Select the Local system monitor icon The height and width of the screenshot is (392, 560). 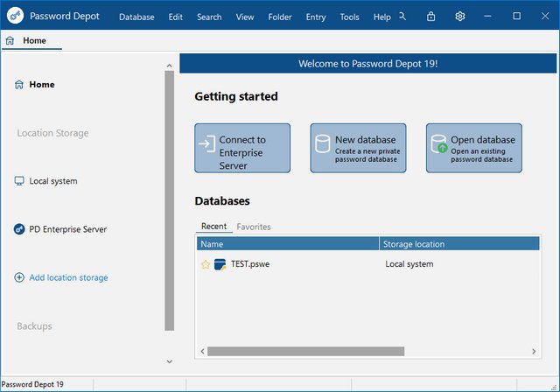[x=19, y=181]
